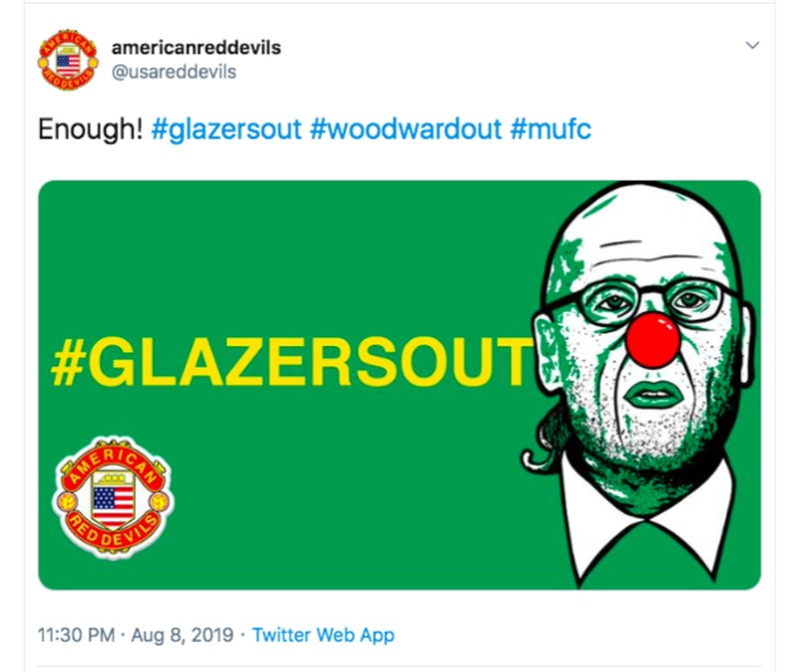Open the americanreddevils display name link
Image resolution: width=798 pixels, height=672 pixels.
[196, 47]
